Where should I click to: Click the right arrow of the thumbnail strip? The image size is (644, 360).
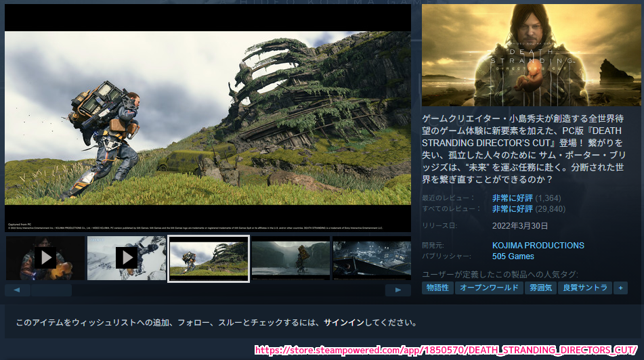tap(398, 290)
